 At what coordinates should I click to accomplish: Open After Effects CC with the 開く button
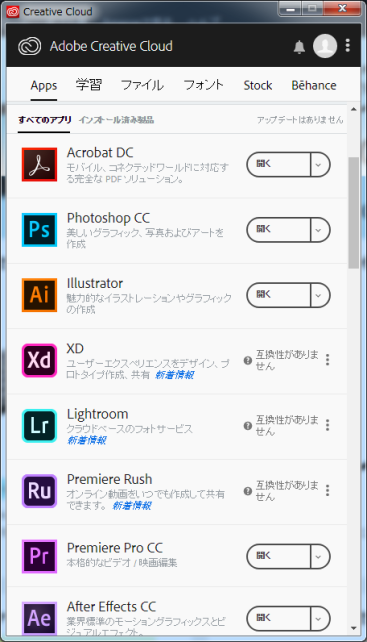tap(279, 618)
